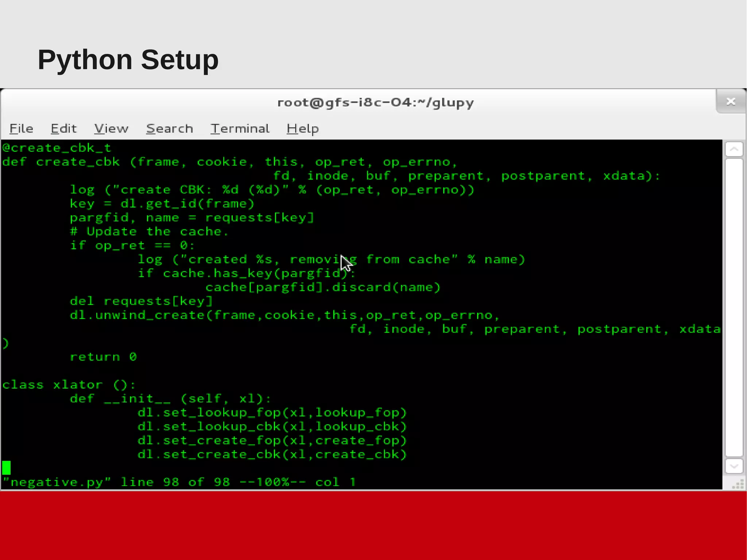747x560 pixels.
Task: Click the 'return 0' line
Action: pyautogui.click(x=103, y=357)
